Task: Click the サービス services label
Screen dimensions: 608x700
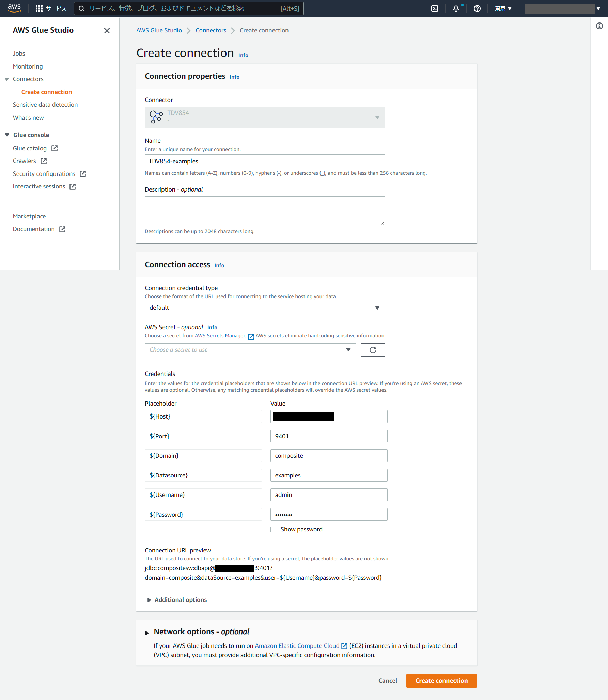Action: 56,9
